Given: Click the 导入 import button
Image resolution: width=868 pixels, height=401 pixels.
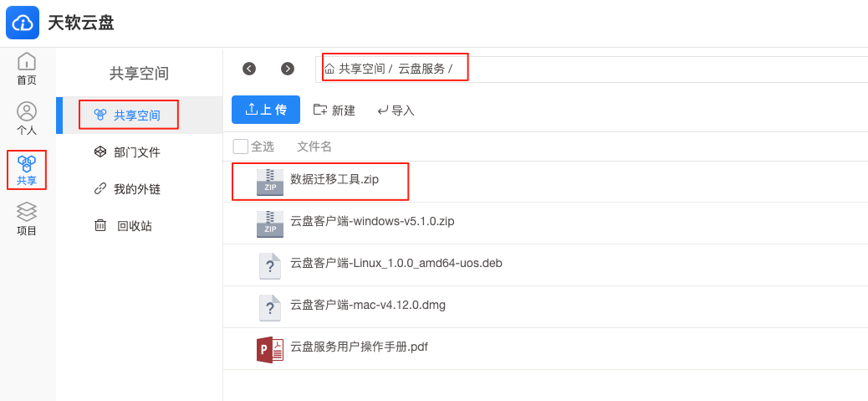Looking at the screenshot, I should pyautogui.click(x=396, y=110).
